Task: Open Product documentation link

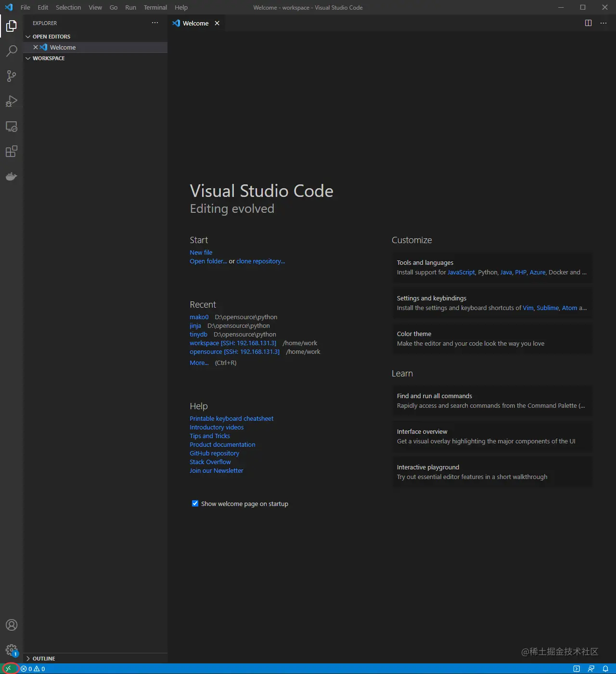Action: 222,444
